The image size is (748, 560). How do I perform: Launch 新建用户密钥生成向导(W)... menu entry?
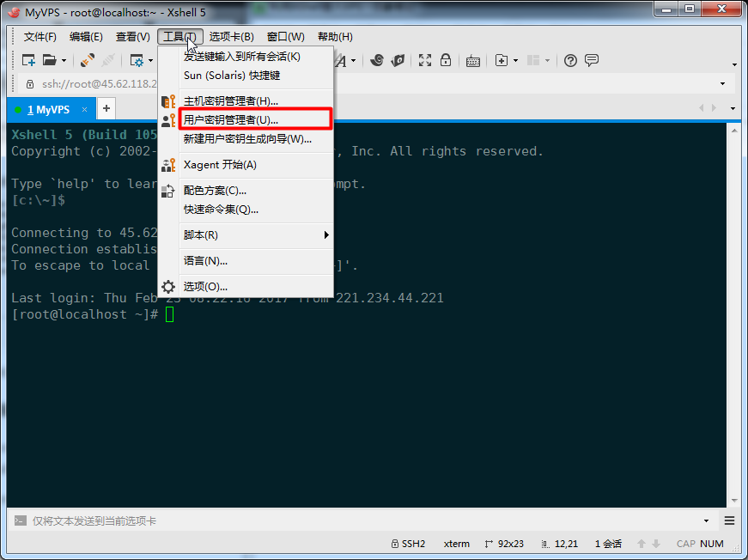[x=246, y=139]
